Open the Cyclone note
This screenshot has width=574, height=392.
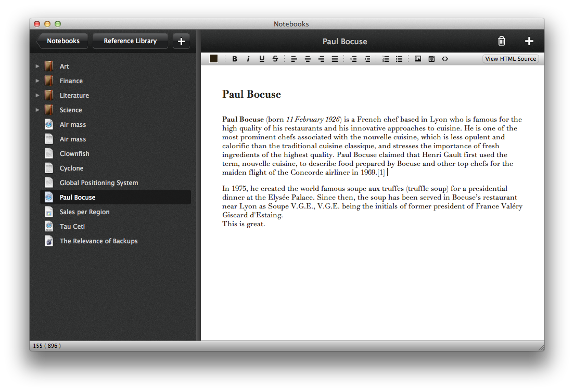click(116, 168)
